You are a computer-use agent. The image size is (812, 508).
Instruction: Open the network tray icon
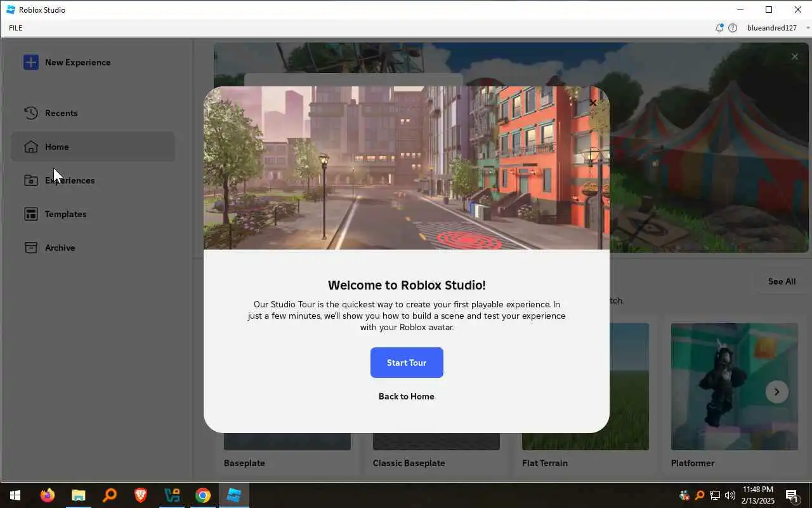pyautogui.click(x=715, y=495)
